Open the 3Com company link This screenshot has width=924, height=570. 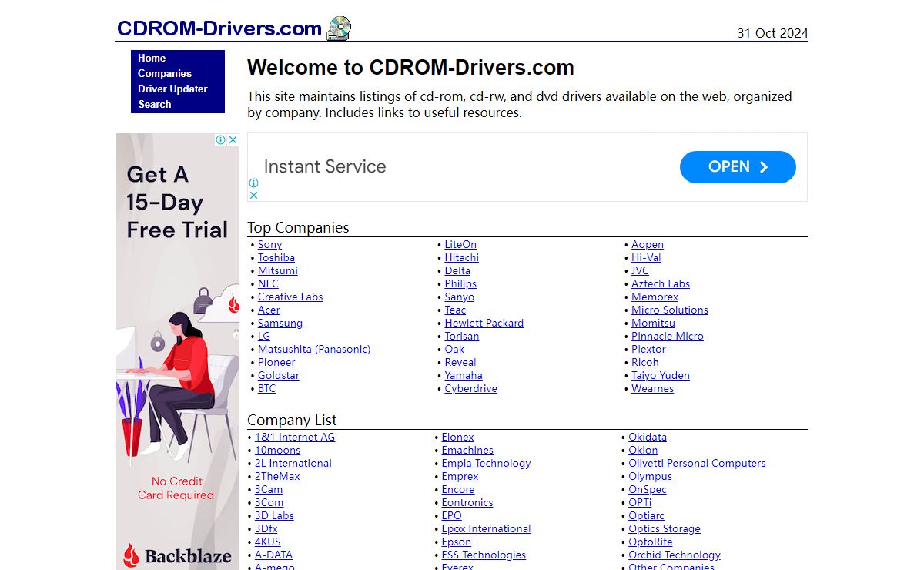point(269,502)
